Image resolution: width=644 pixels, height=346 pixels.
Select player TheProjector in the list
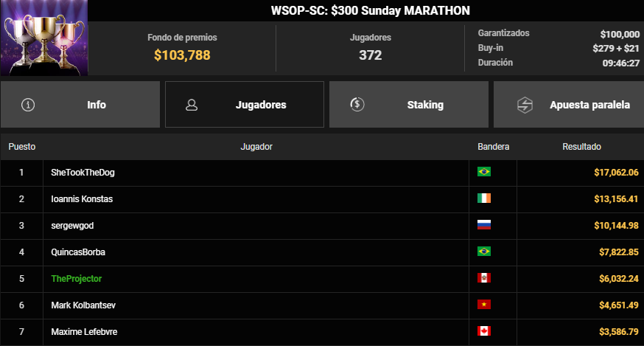click(x=77, y=278)
